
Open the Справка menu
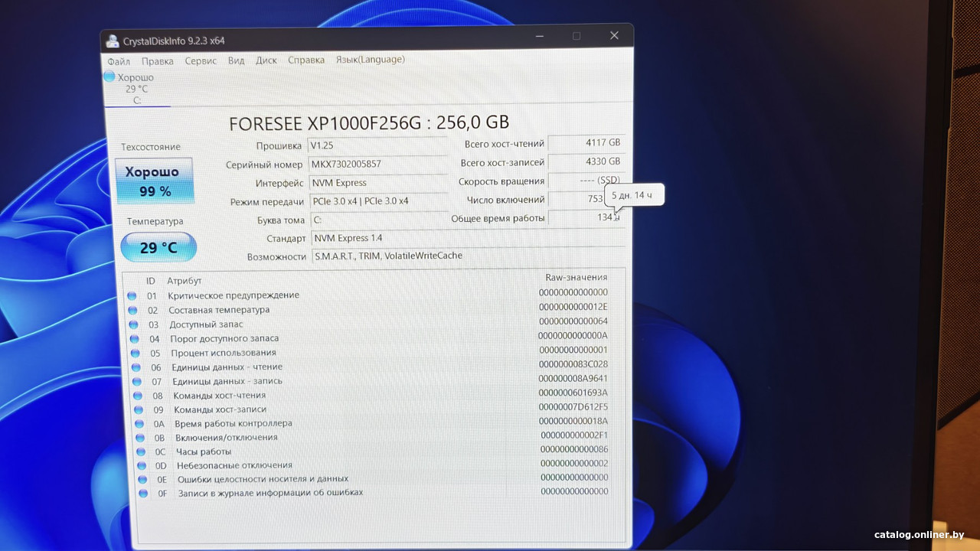[306, 60]
